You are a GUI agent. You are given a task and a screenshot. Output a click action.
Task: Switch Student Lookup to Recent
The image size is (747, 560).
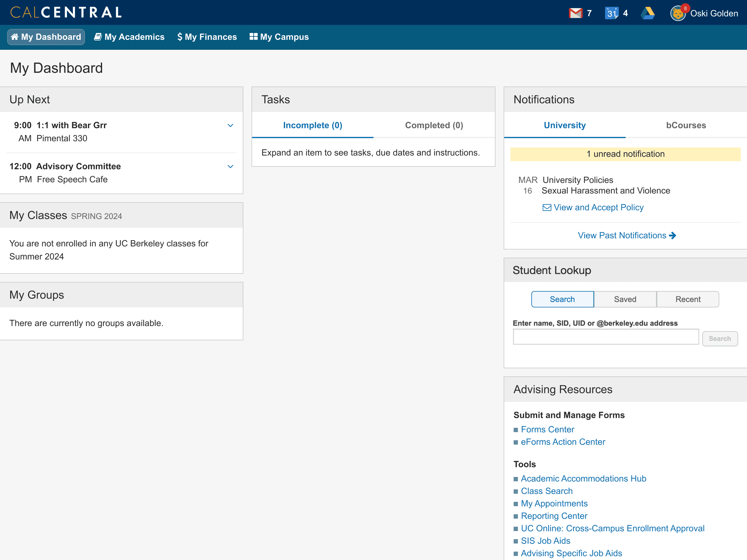688,299
